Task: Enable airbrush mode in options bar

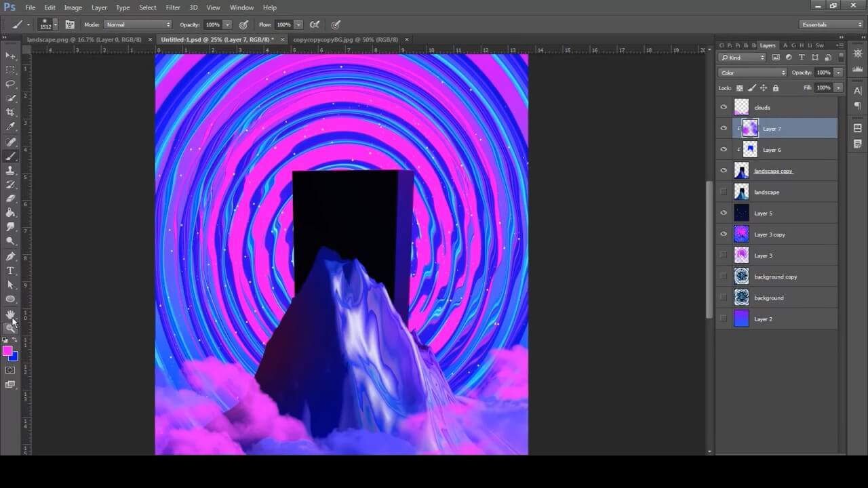Action: [315, 24]
